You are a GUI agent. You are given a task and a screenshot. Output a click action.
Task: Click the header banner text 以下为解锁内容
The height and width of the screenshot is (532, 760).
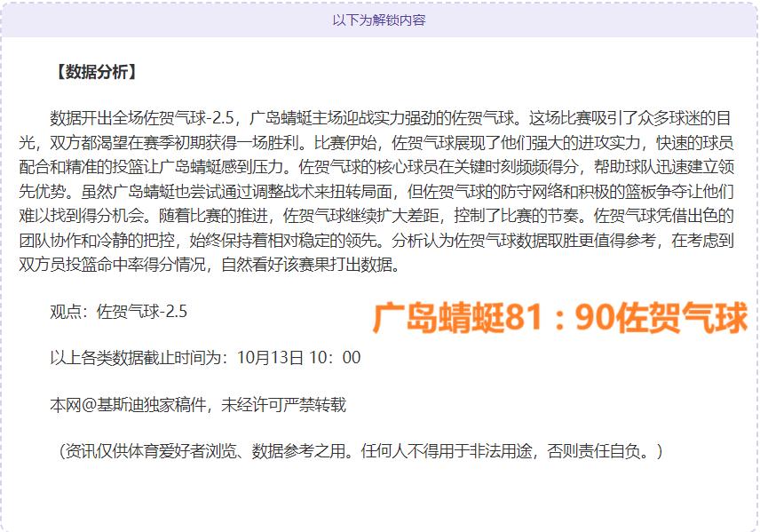pyautogui.click(x=379, y=20)
